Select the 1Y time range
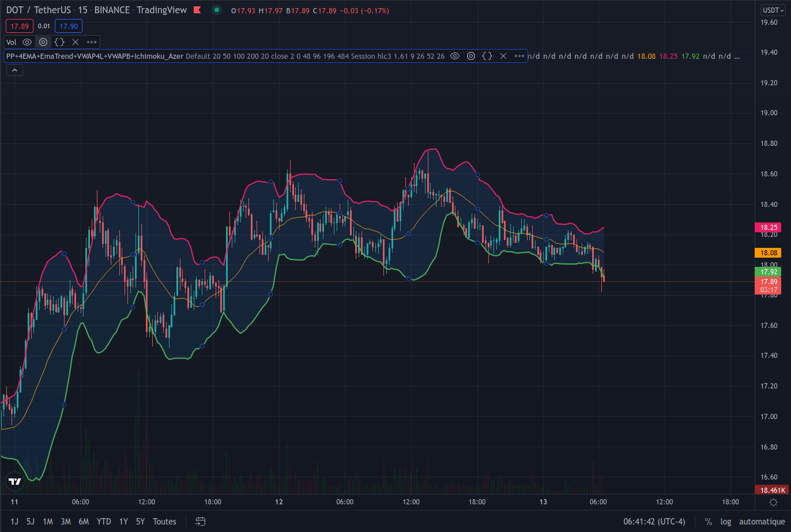The height and width of the screenshot is (532, 791). point(123,521)
